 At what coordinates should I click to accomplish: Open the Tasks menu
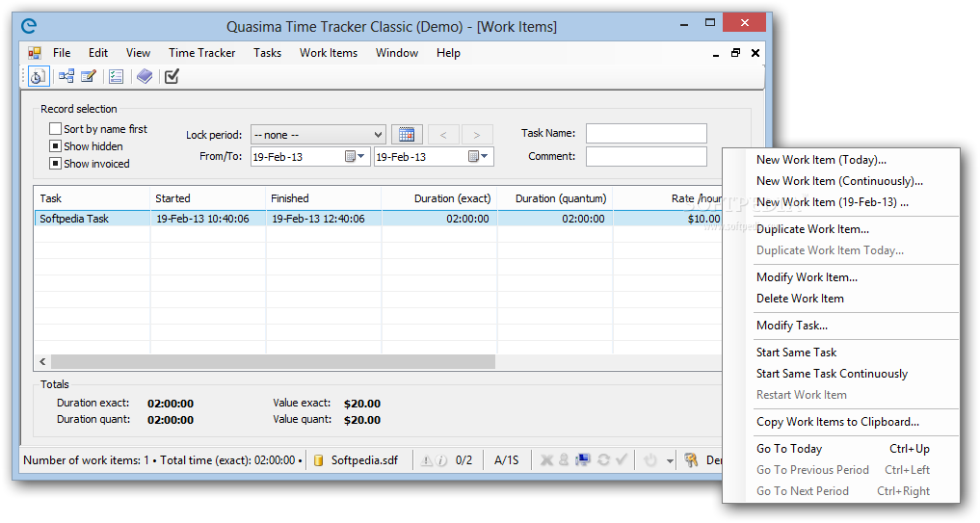pos(268,53)
